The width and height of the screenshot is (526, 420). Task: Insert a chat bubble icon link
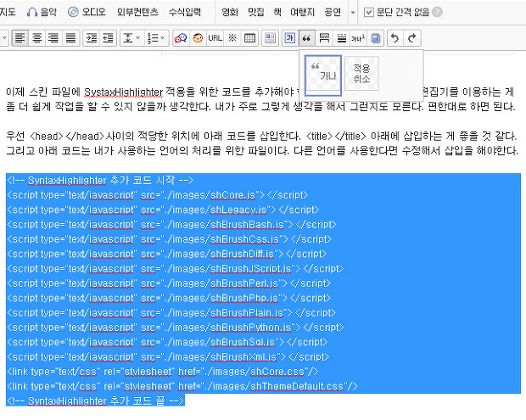(181, 38)
